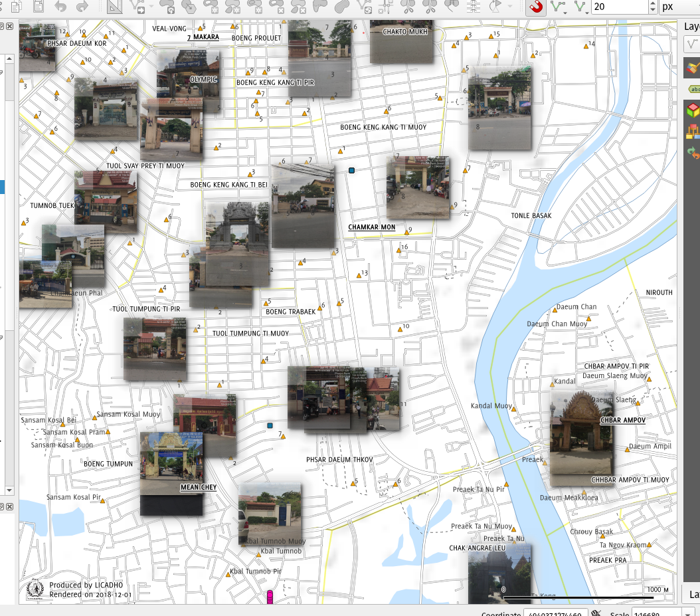Image resolution: width=700 pixels, height=616 pixels.
Task: Click the Produced by LICADHO credit text
Action: (x=86, y=585)
